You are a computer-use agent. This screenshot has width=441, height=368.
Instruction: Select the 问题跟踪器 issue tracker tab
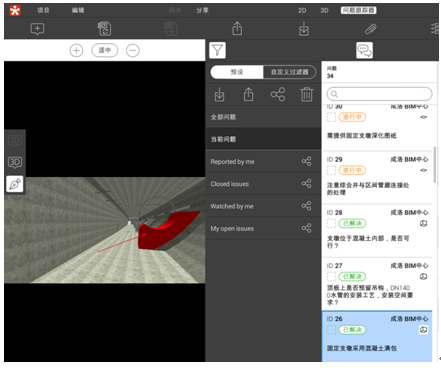click(359, 11)
